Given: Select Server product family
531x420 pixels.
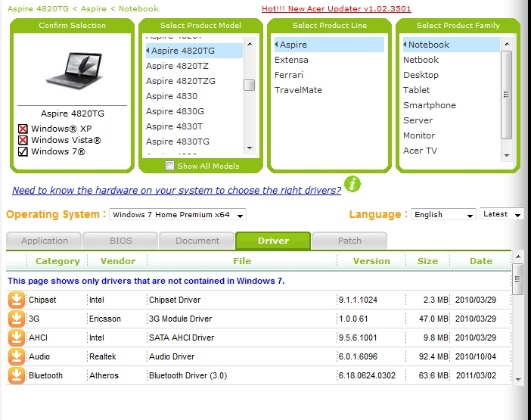Looking at the screenshot, I should coord(418,120).
